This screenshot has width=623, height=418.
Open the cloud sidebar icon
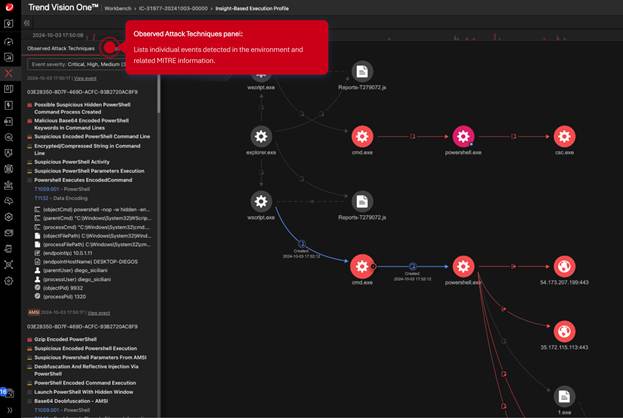click(x=8, y=201)
